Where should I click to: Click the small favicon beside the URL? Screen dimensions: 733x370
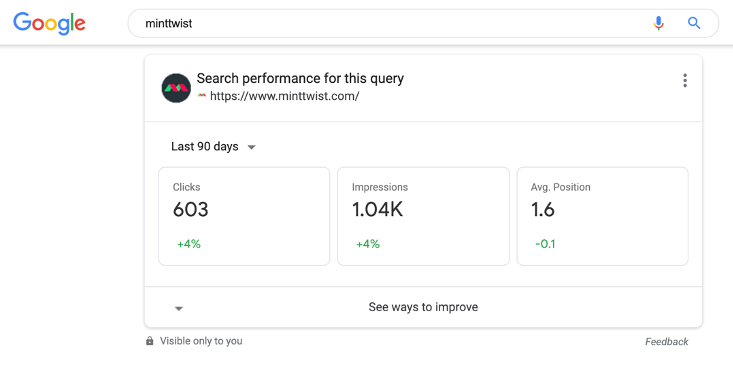coord(201,96)
